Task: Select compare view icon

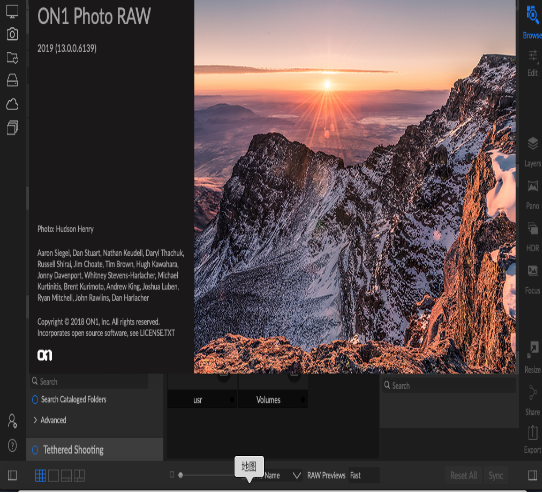Action: coord(79,476)
